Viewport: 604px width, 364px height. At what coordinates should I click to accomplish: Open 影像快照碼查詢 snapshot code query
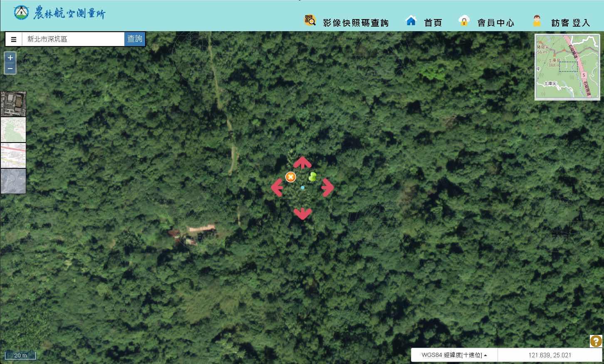click(347, 22)
